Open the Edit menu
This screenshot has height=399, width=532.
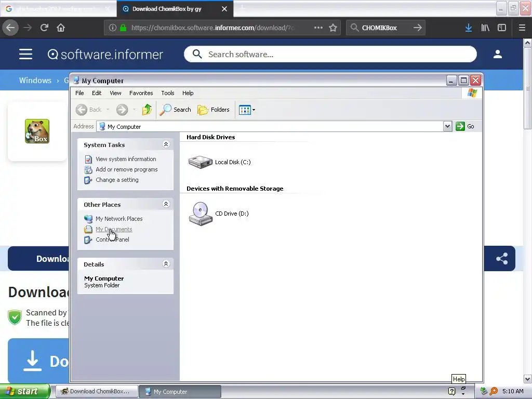tap(97, 93)
